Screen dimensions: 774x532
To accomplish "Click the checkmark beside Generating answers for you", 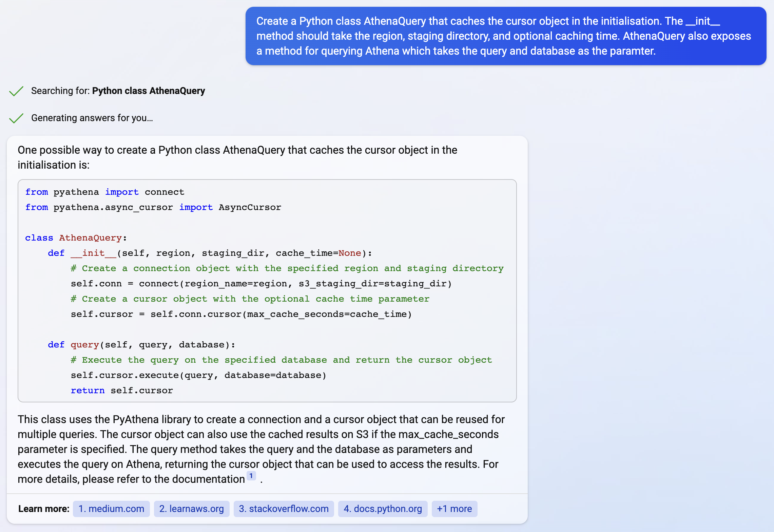I will (16, 118).
